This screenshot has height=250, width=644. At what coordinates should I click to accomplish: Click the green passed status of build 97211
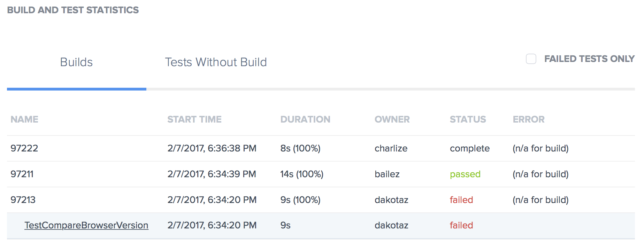(465, 174)
